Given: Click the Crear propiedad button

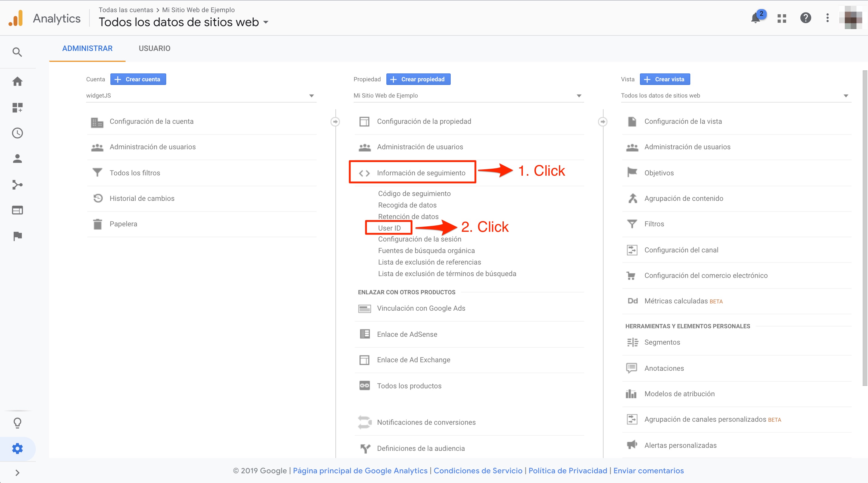Looking at the screenshot, I should point(418,79).
